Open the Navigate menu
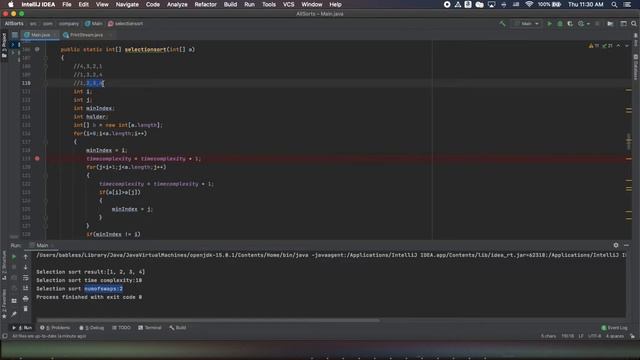The image size is (640, 360). 127,4
